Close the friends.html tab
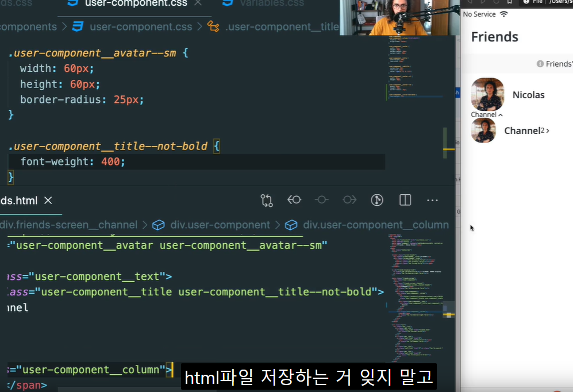This screenshot has width=573, height=392. click(48, 200)
